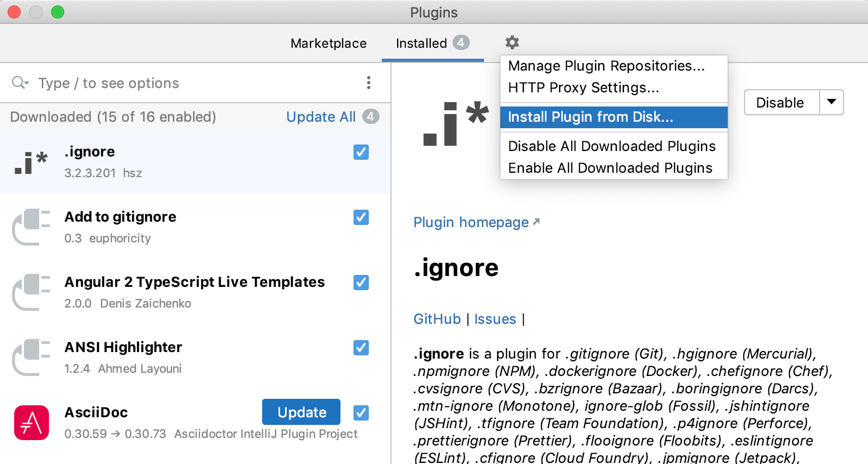Select the .ignore plugin name
This screenshot has height=464, width=868.
[x=90, y=152]
